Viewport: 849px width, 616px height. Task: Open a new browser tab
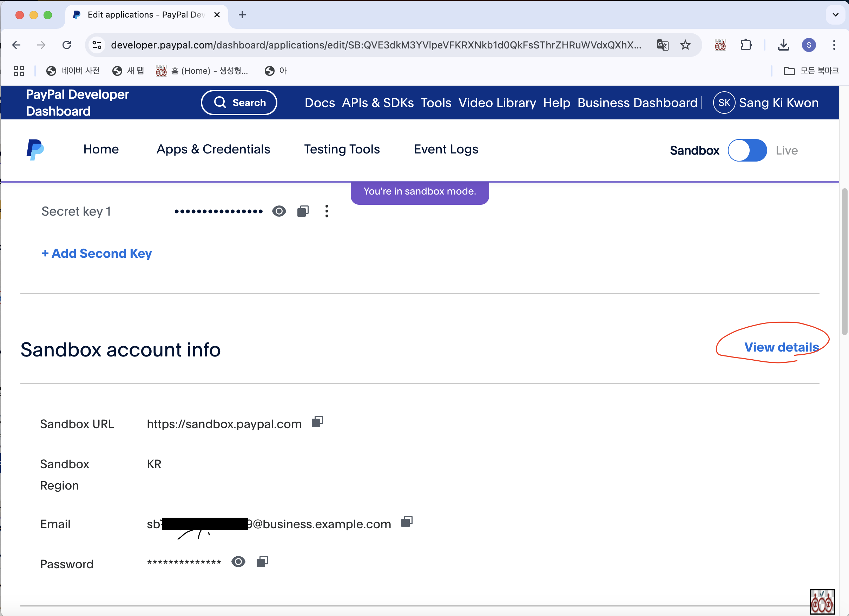click(242, 15)
